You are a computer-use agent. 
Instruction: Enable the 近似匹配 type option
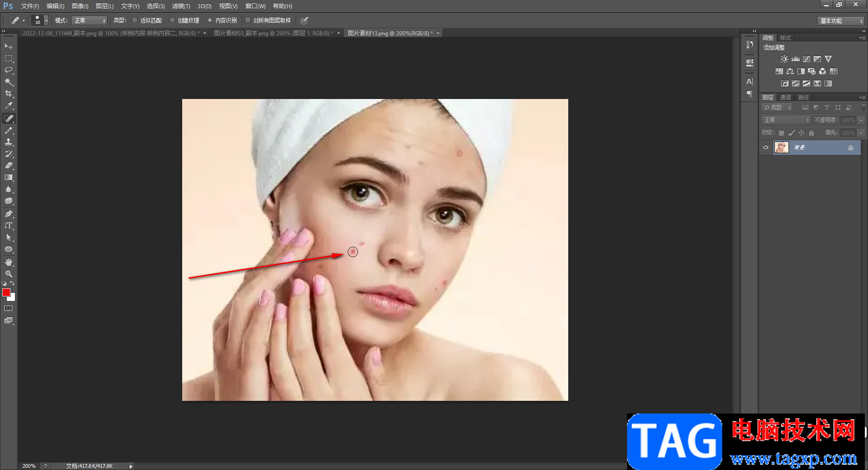tap(135, 20)
